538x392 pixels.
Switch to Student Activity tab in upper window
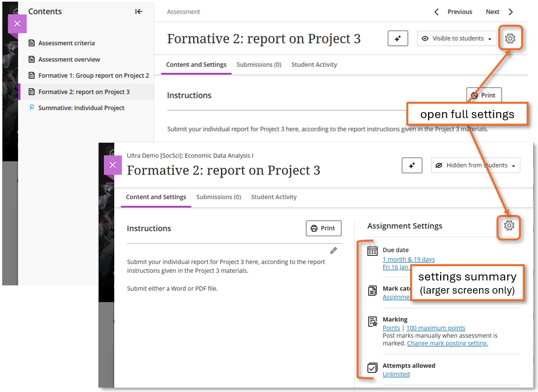pyautogui.click(x=314, y=65)
